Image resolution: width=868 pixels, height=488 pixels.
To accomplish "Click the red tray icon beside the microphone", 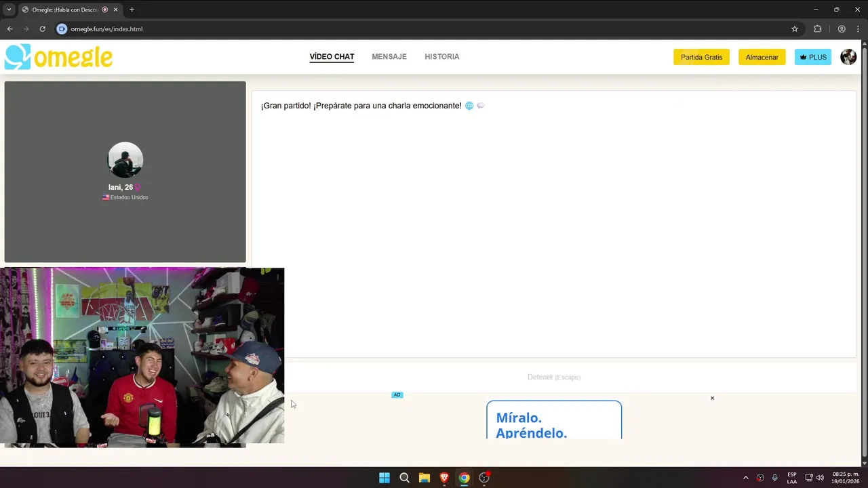I will tap(760, 478).
